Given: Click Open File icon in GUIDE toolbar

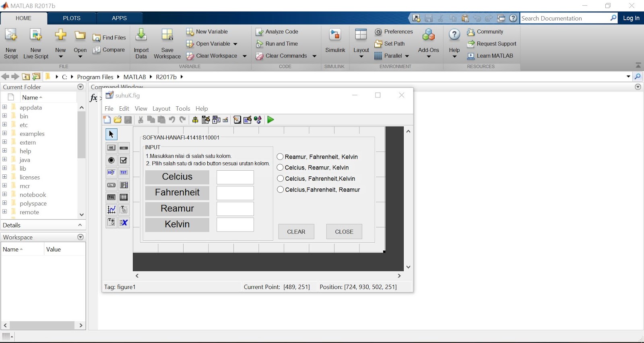Looking at the screenshot, I should point(118,120).
